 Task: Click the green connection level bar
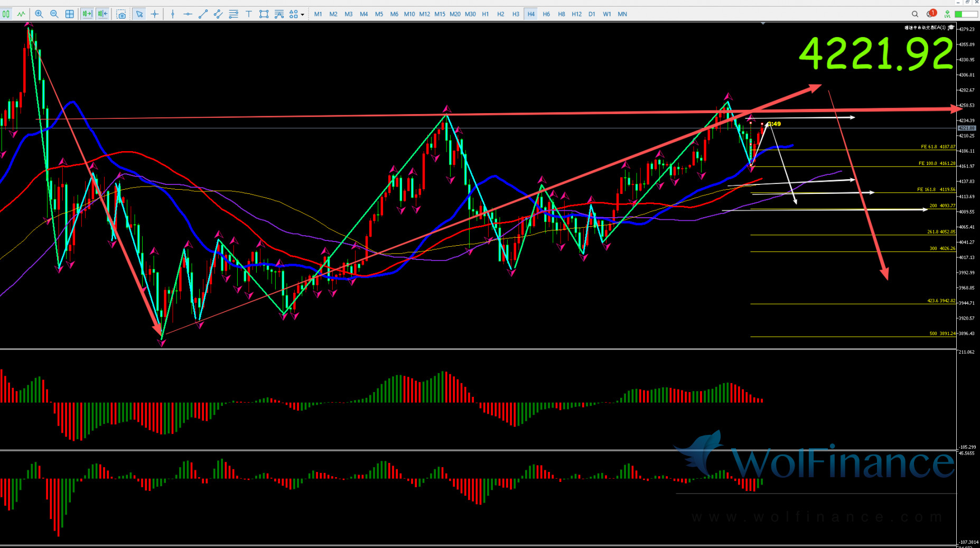966,14
